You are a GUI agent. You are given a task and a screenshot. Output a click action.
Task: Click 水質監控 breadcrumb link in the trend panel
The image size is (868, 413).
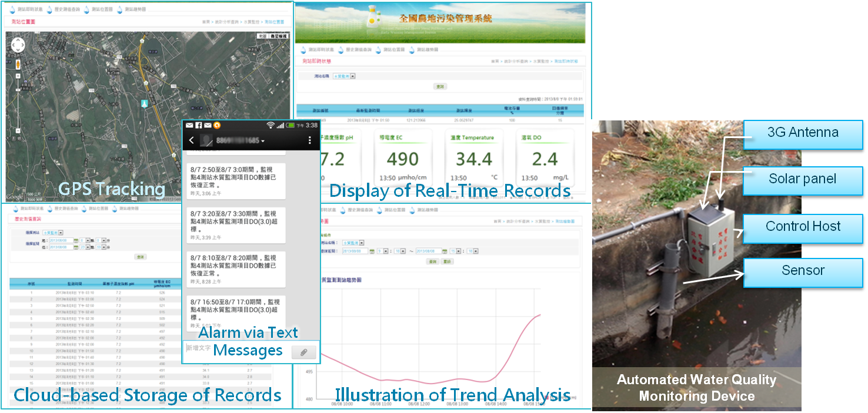(542, 221)
